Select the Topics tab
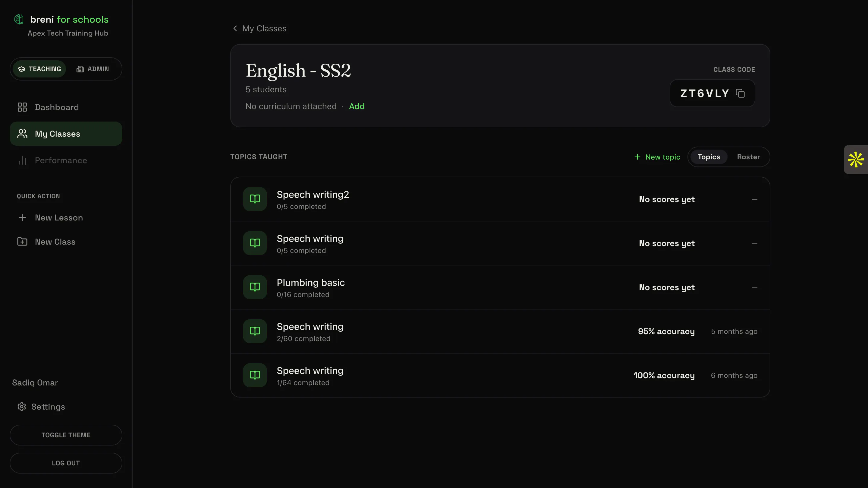Viewport: 868px width, 488px height. coord(709,157)
